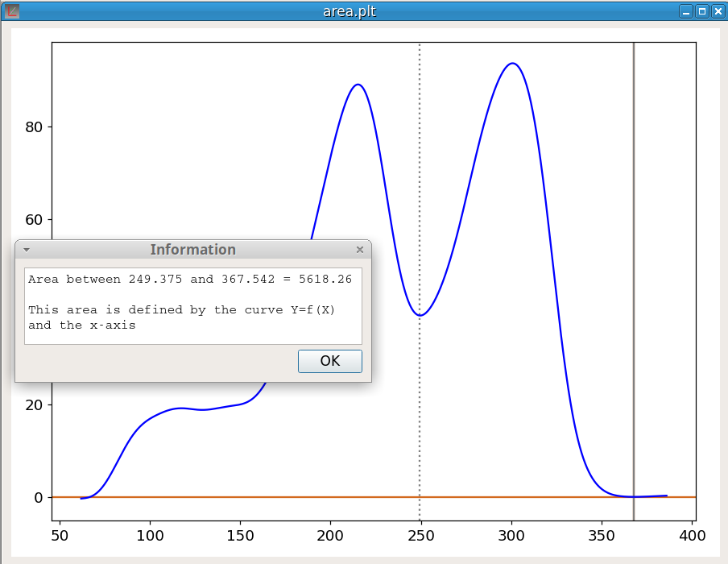Click the area.plt window application icon
This screenshot has height=564, width=728.
pyautogui.click(x=12, y=10)
